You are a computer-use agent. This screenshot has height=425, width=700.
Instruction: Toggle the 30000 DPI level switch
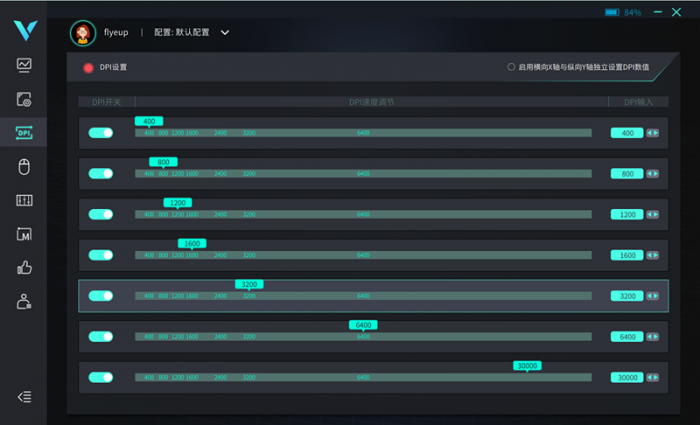pyautogui.click(x=101, y=377)
